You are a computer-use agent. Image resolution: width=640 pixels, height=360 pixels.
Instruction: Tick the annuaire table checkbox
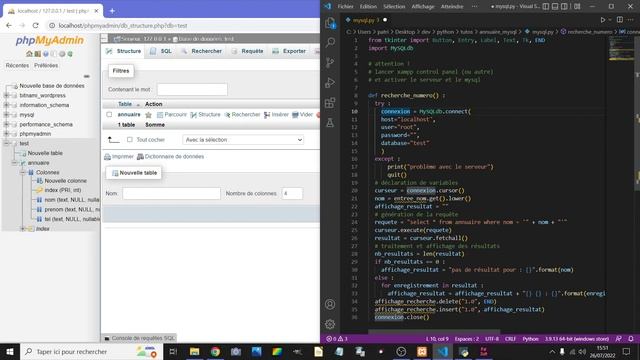click(109, 115)
